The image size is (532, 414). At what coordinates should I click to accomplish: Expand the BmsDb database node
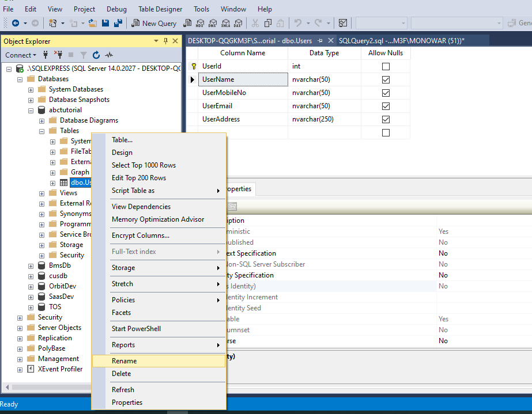pos(31,265)
